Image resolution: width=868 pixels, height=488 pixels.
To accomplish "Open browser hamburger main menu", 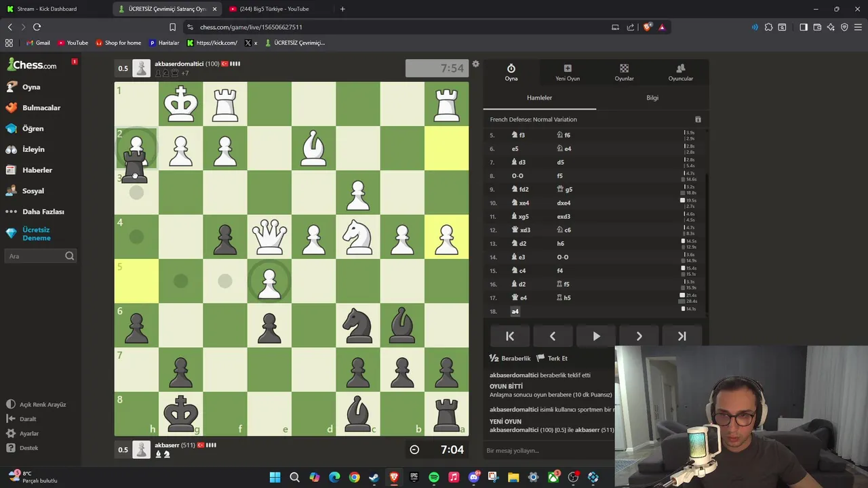I will [x=858, y=27].
